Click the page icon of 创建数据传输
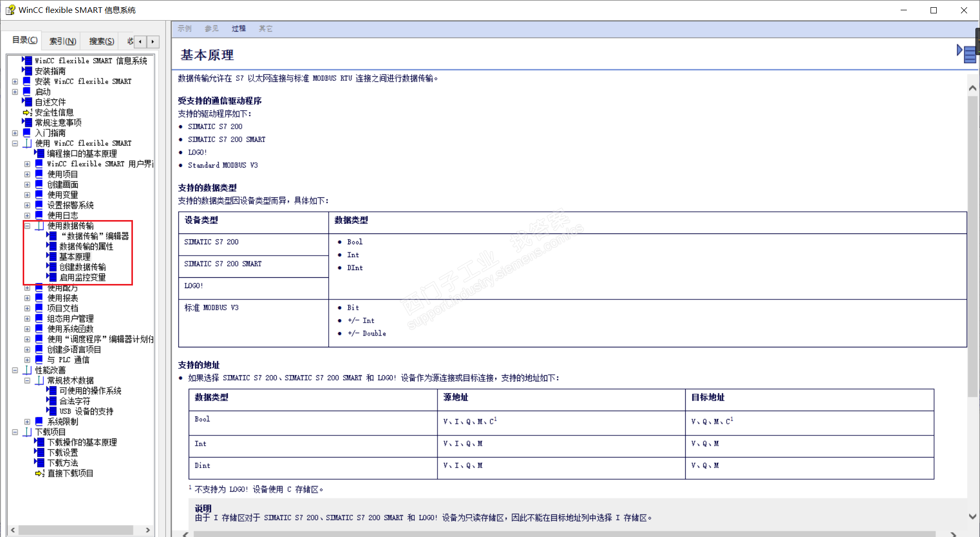The image size is (980, 537). point(52,266)
